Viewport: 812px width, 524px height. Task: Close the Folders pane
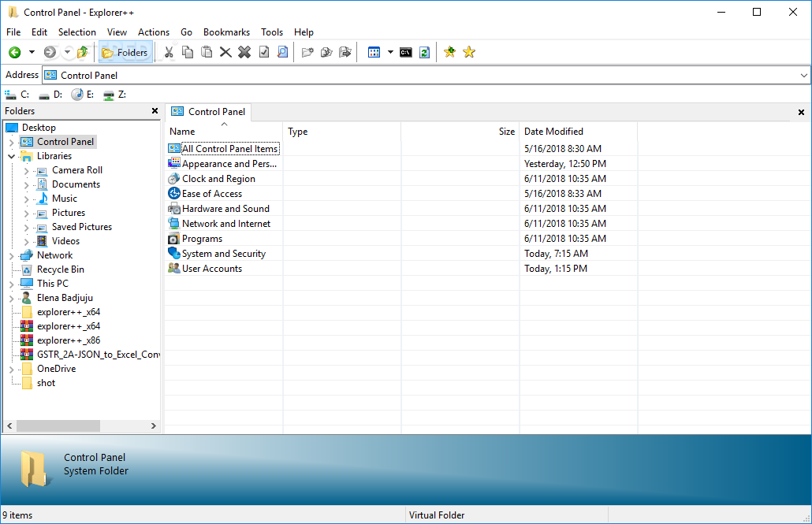click(155, 111)
